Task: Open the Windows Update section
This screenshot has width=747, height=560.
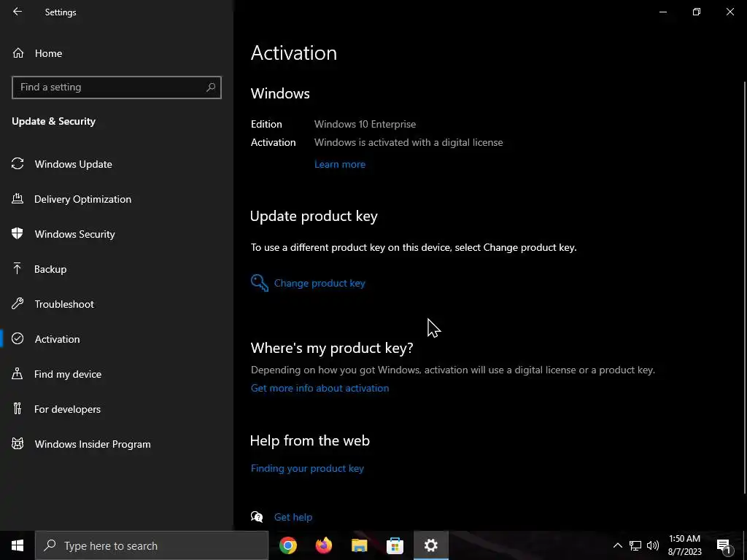Action: point(117,164)
